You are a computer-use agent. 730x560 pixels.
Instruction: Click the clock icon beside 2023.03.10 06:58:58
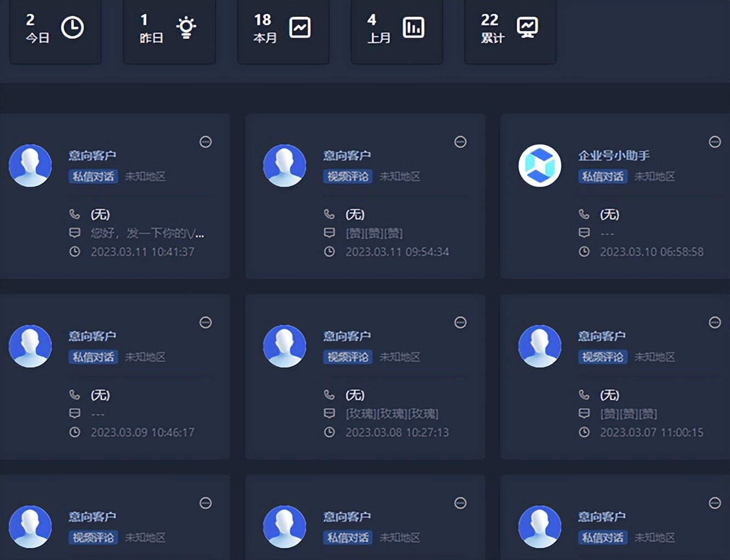pos(584,252)
